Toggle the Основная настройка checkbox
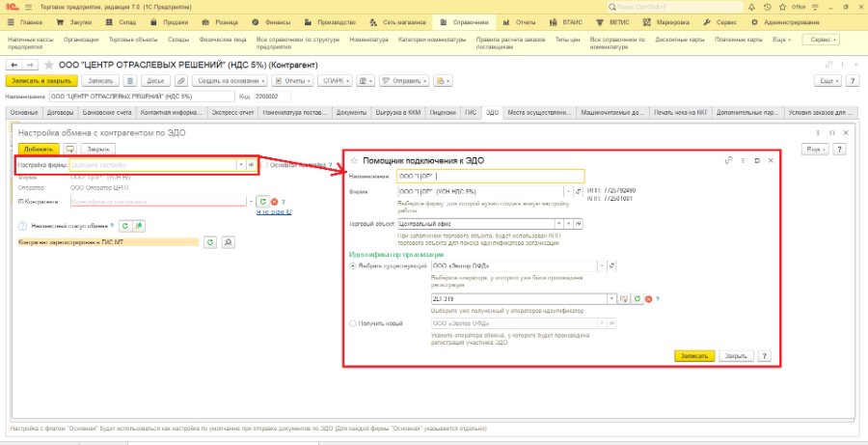 (x=265, y=165)
